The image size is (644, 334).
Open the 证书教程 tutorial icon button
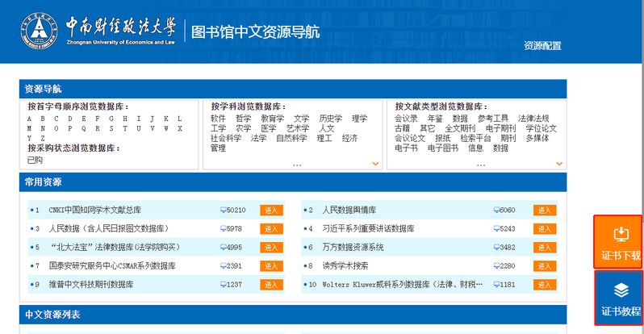(618, 298)
